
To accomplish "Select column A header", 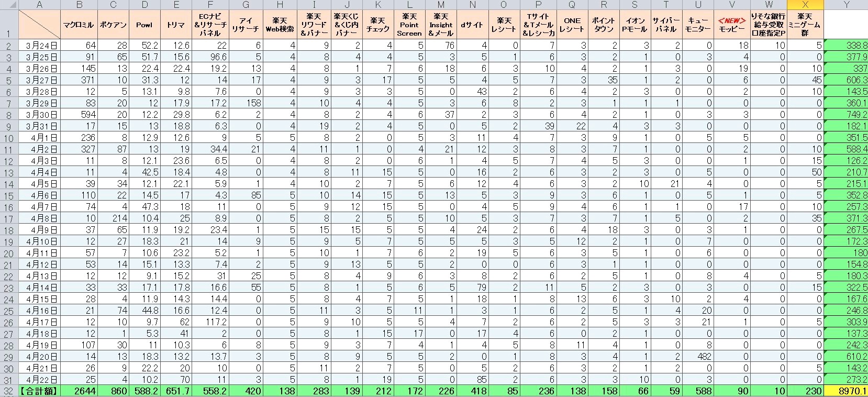I will coord(39,5).
